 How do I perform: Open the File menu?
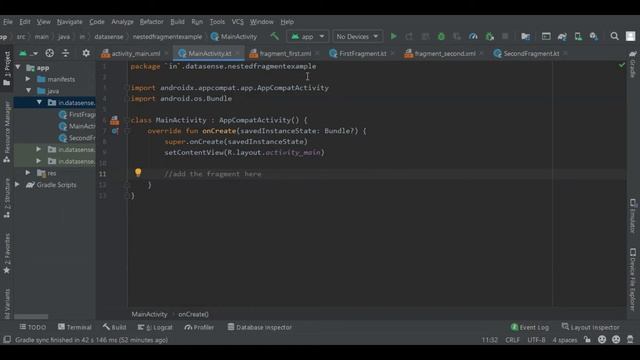8,22
